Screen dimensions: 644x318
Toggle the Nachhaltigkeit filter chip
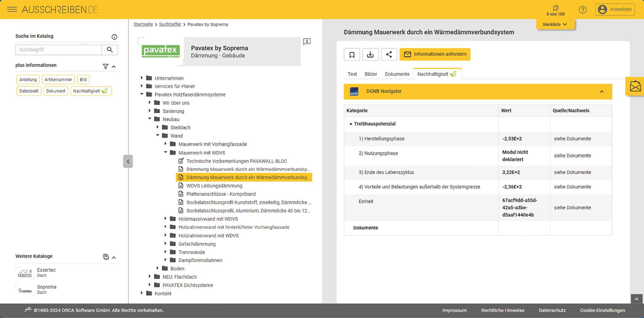point(91,91)
